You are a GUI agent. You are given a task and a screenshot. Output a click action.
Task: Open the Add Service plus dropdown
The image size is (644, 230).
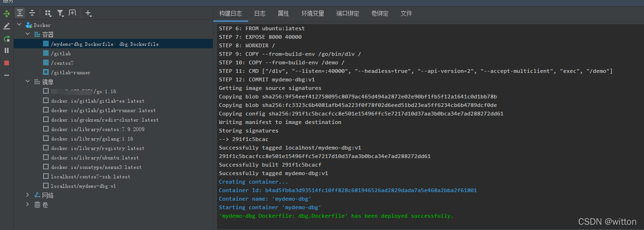click(x=88, y=13)
